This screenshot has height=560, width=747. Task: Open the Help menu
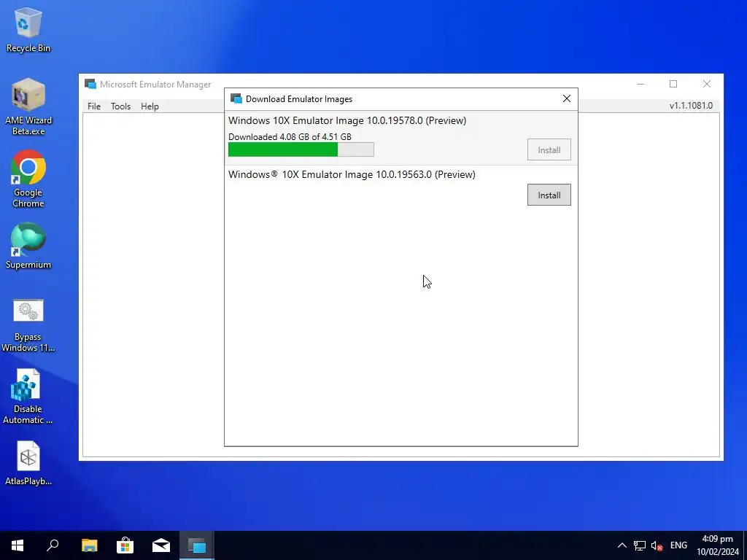pos(150,106)
